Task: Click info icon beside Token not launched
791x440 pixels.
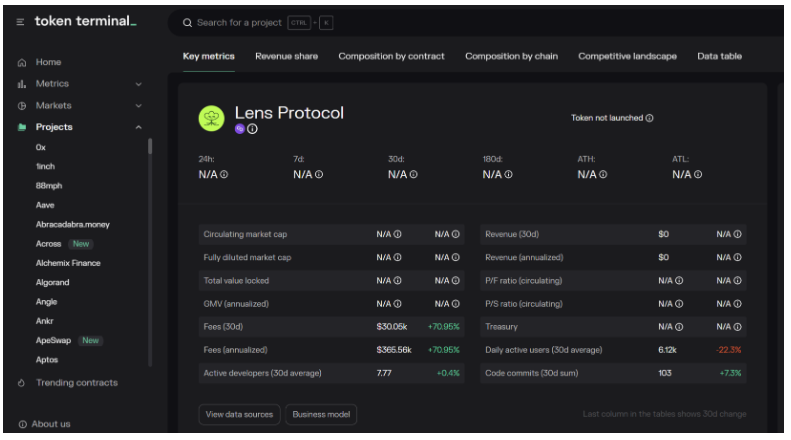Action: (x=650, y=118)
